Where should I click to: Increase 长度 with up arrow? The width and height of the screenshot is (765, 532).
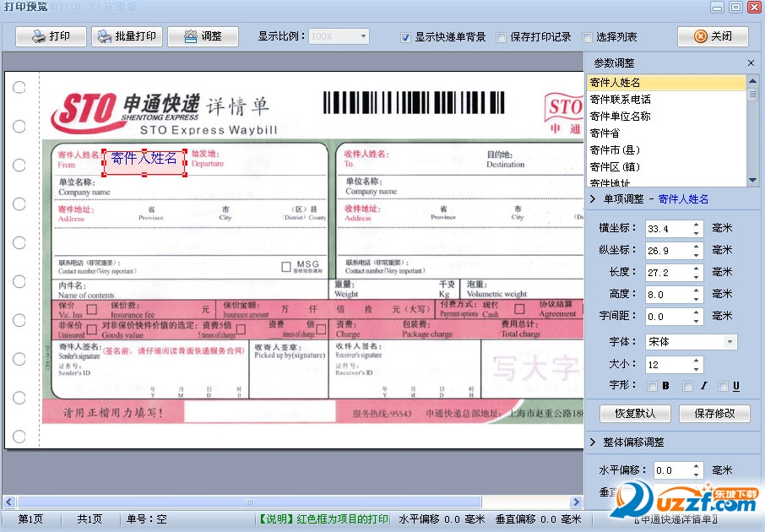[697, 269]
